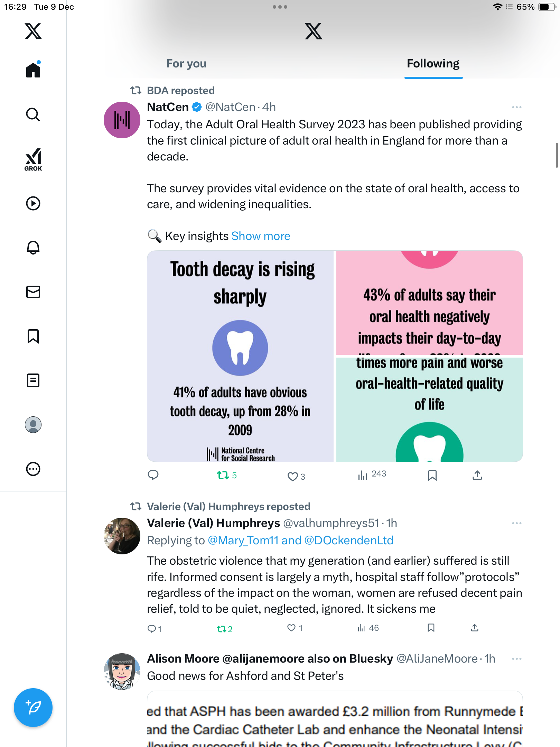This screenshot has height=747, width=560.
Task: Click Show more on NatCen post
Action: [x=261, y=236]
